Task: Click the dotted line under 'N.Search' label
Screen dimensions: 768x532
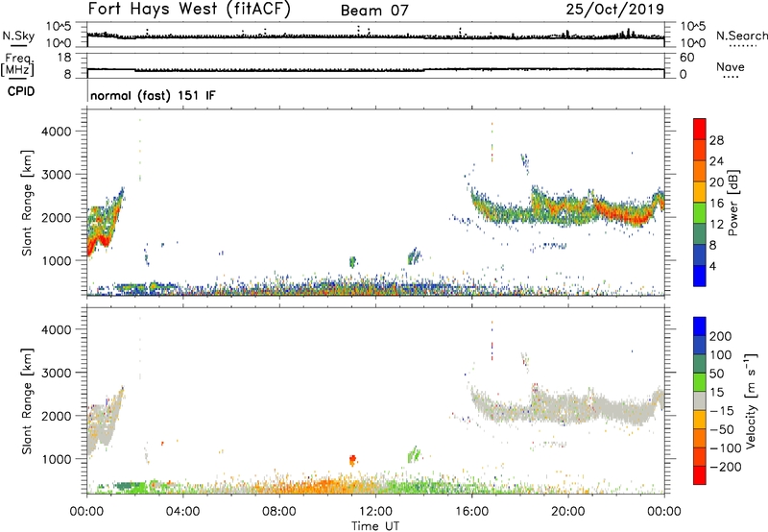Action: click(742, 45)
